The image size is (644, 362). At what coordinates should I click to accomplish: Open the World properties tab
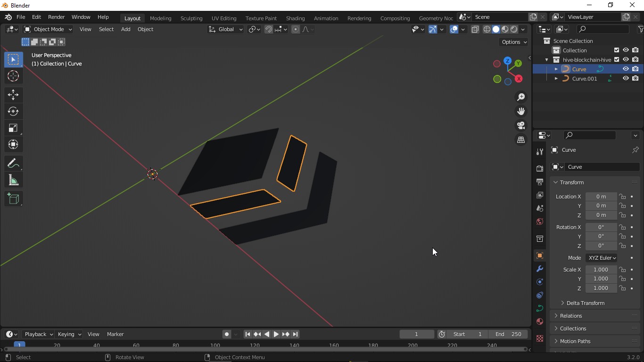[x=540, y=222]
